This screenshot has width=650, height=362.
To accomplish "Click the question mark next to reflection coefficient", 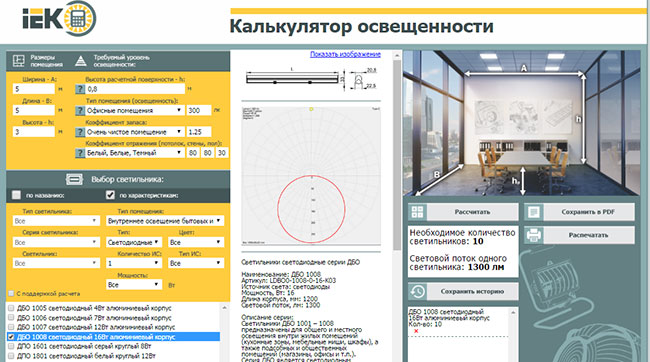I will click(x=80, y=153).
